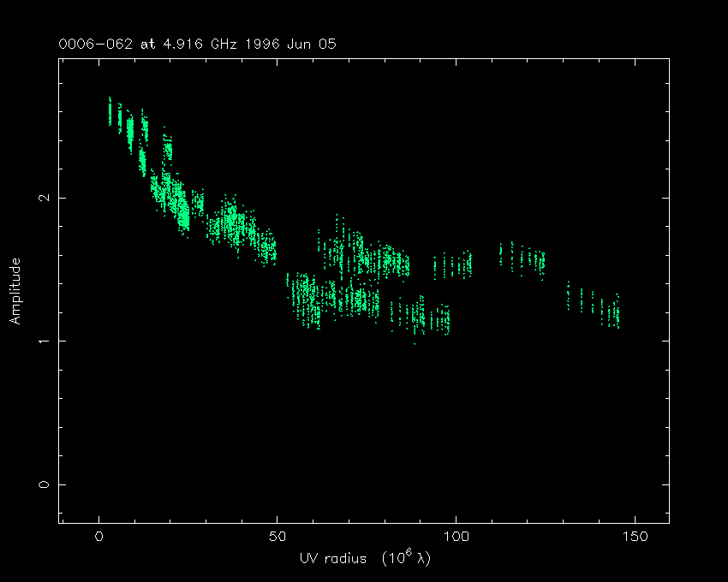Screen dimensions: 728x582
Task: Click the data cluster near UV radius 100, amplitude 1.5
Action: (454, 265)
